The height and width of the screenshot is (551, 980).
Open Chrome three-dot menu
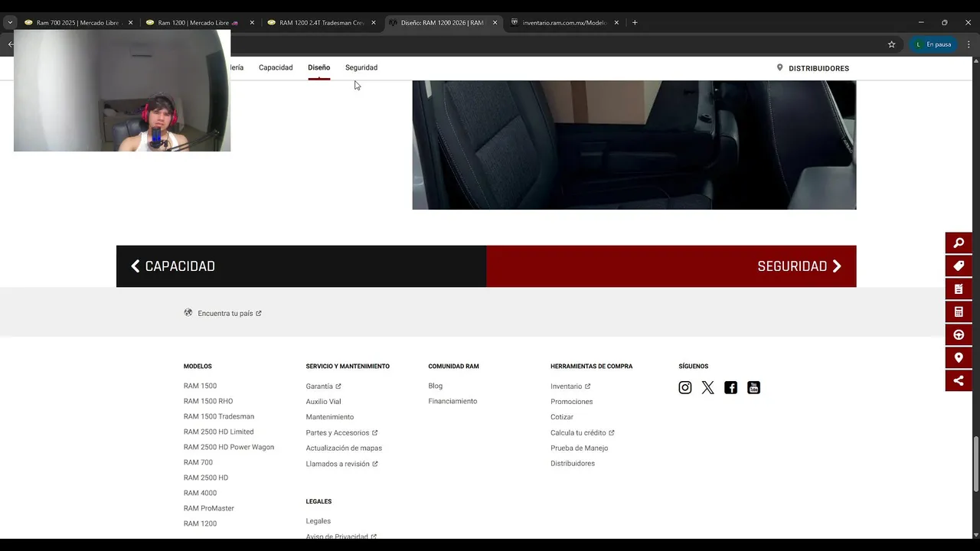[x=969, y=44]
